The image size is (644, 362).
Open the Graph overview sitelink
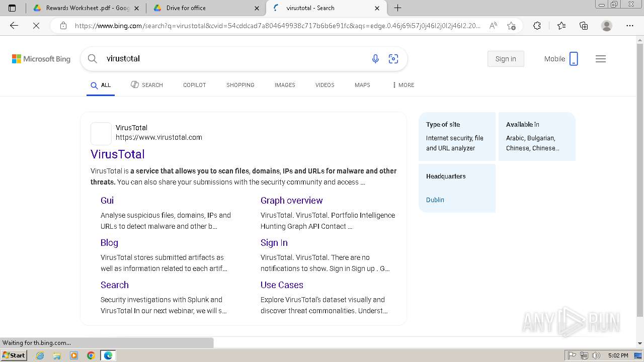point(292,201)
